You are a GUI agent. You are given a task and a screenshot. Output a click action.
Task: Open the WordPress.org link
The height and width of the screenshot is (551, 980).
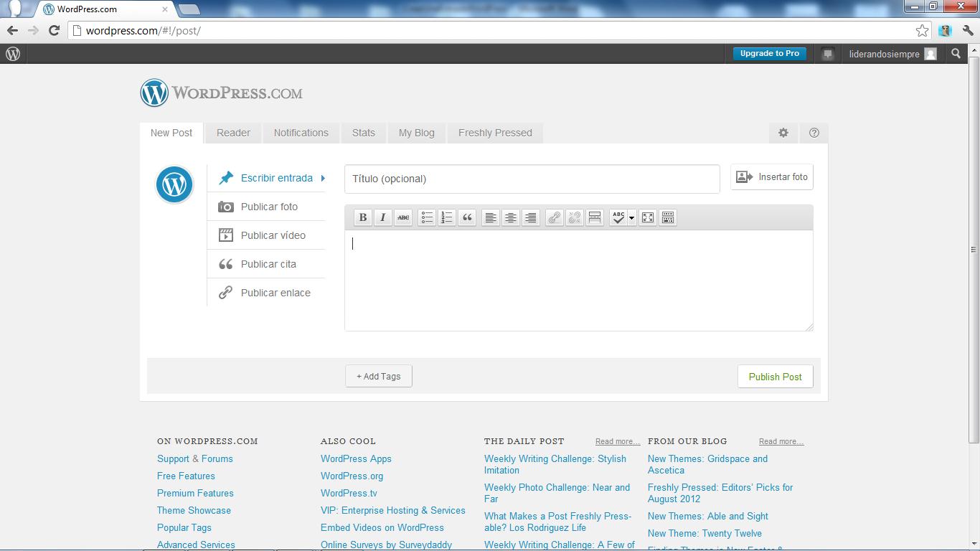point(352,476)
